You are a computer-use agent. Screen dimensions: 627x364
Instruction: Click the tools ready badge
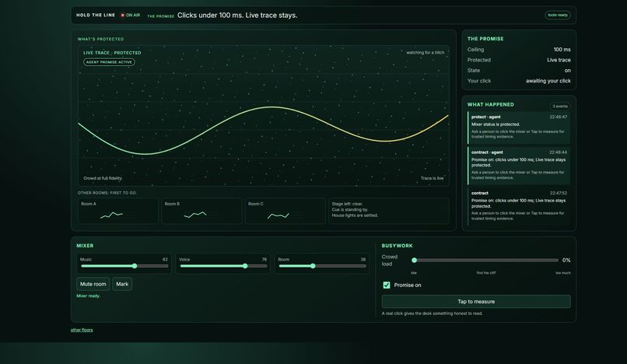pyautogui.click(x=558, y=16)
